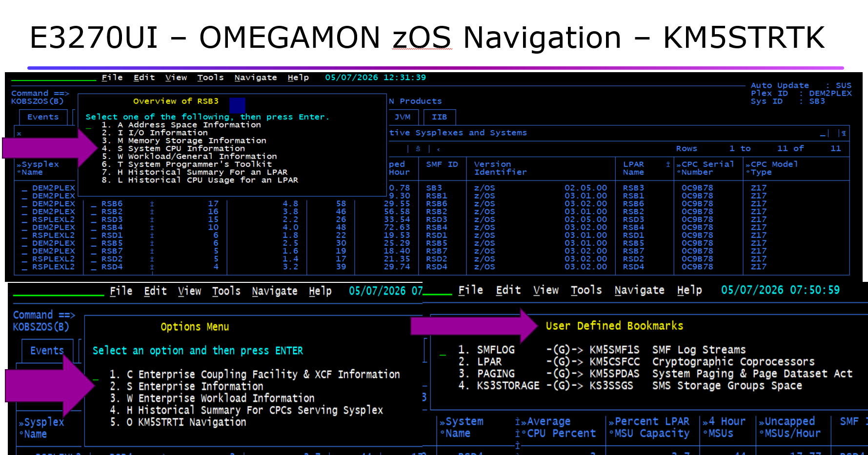Open the Navigate menu in the top screen

pos(256,78)
